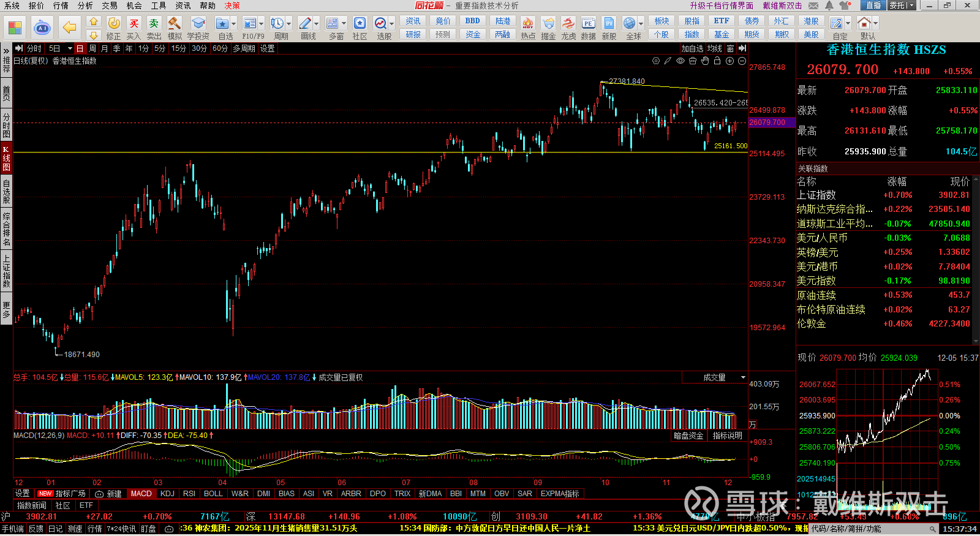Image resolution: width=980 pixels, height=536 pixels.
Task: Select 上证指数 in related indices list
Action: [816, 195]
